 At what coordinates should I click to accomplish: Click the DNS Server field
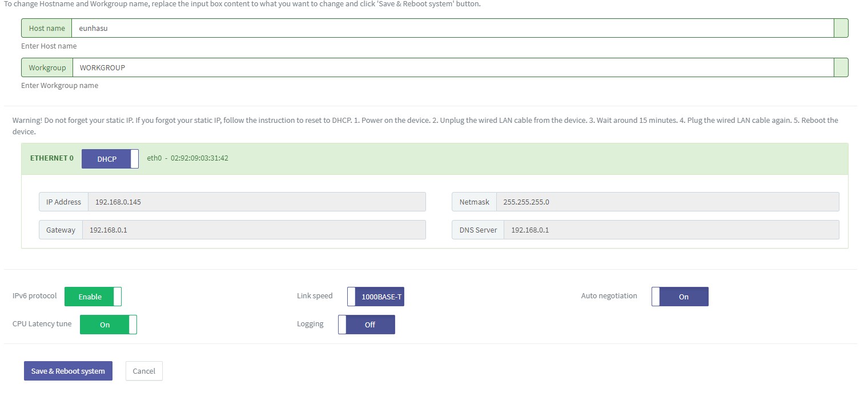671,230
